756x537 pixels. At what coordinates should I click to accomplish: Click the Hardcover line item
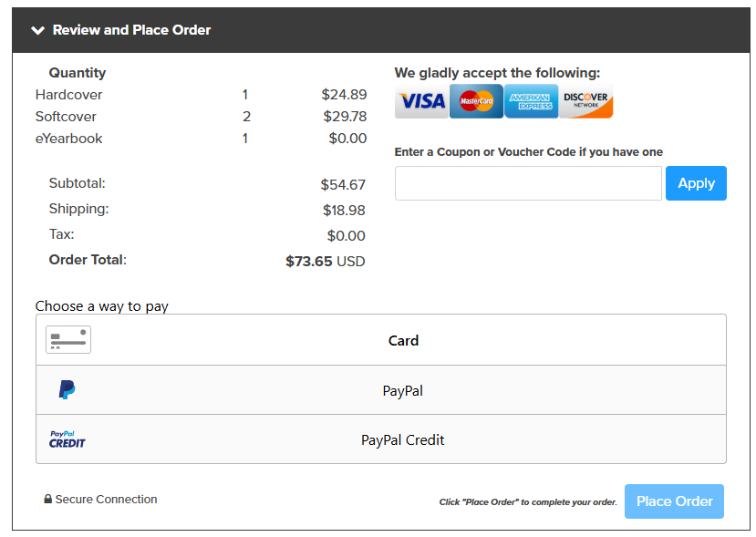(201, 95)
